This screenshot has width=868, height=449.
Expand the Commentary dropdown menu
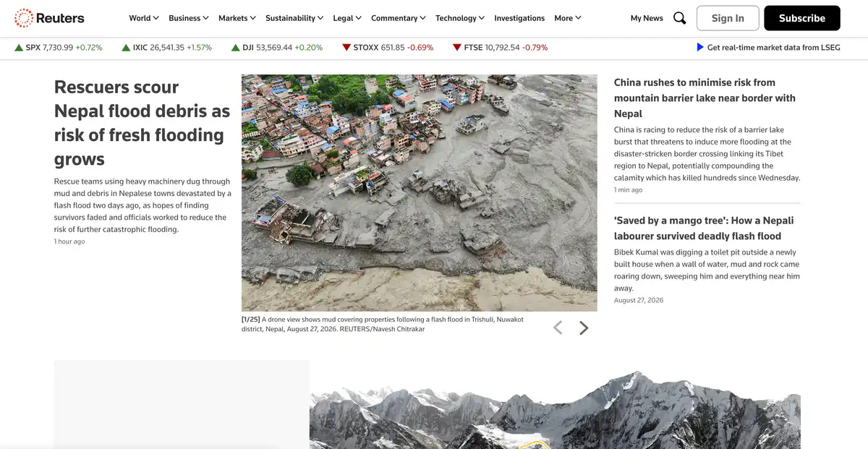coord(399,18)
